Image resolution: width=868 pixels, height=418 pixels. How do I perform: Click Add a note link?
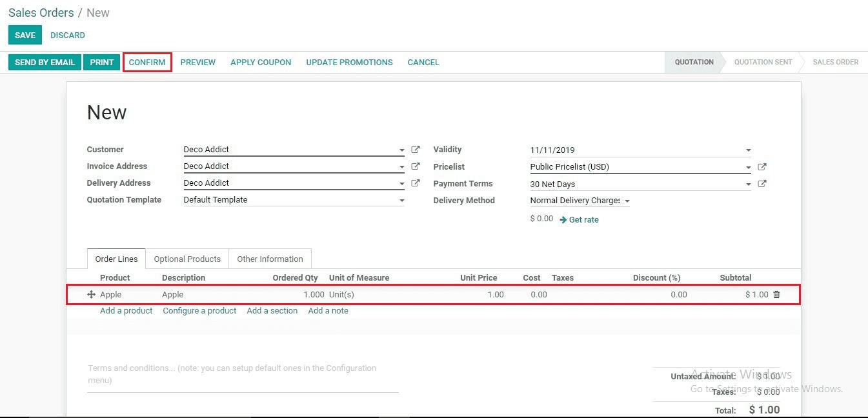click(328, 311)
